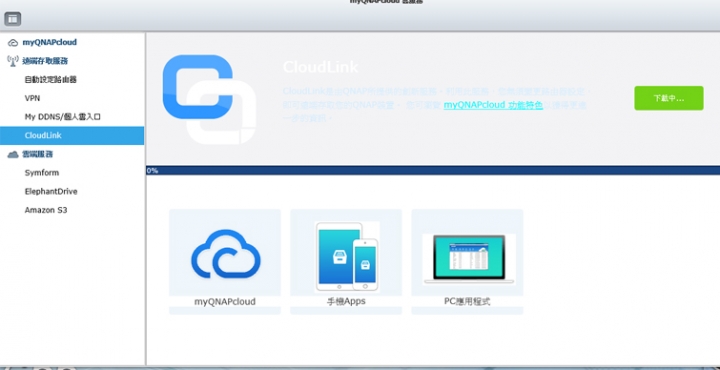
Task: Open the VPN sidebar entry
Action: [32, 98]
